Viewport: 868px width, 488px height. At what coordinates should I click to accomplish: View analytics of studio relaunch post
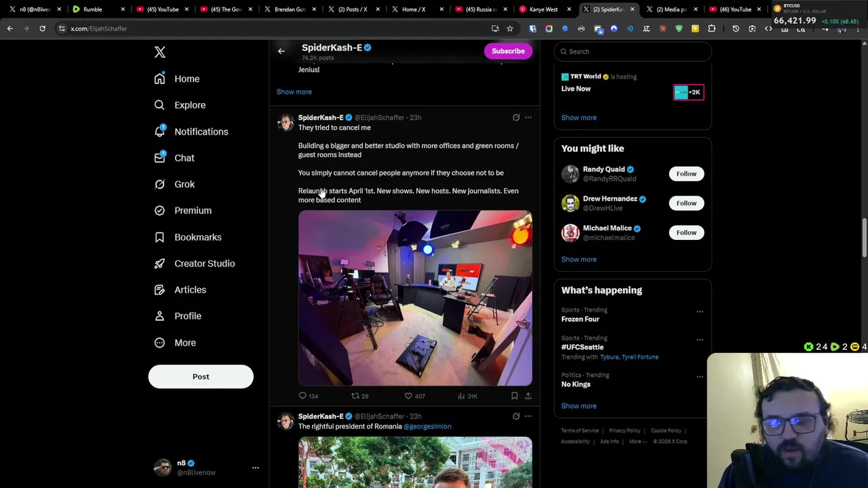467,396
